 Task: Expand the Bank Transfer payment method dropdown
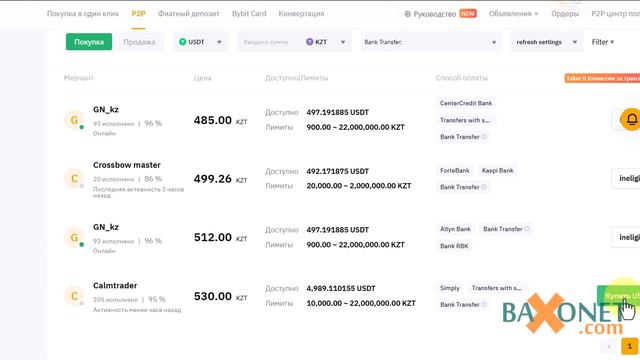point(430,42)
